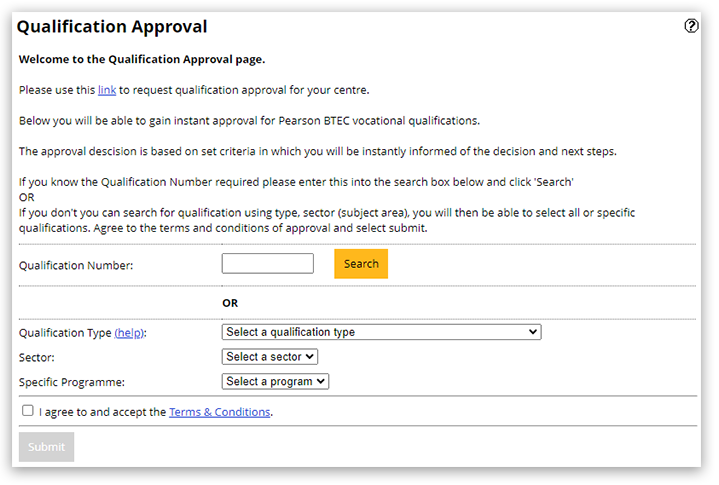Click the "Specific Programme:" field label
The image size is (719, 485).
[x=69, y=382]
